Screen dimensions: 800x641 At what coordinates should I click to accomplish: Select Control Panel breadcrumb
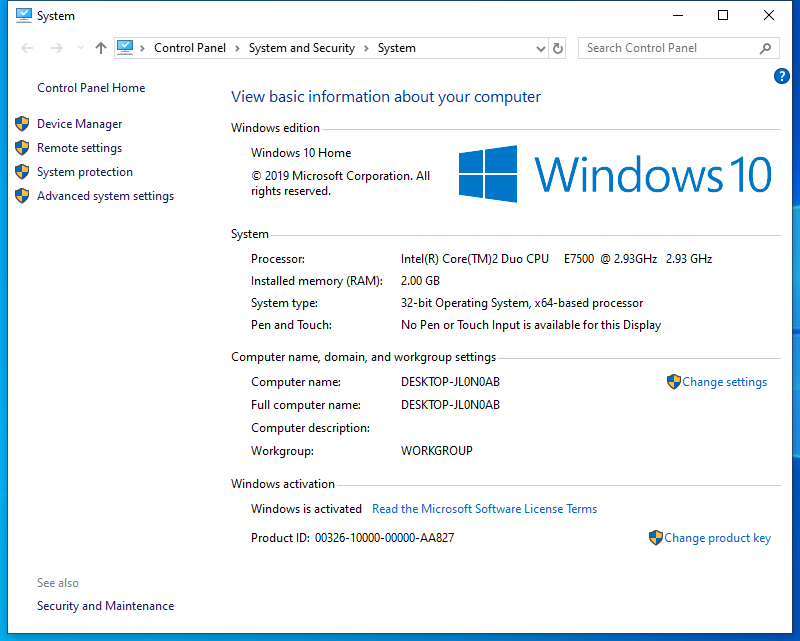[x=190, y=48]
